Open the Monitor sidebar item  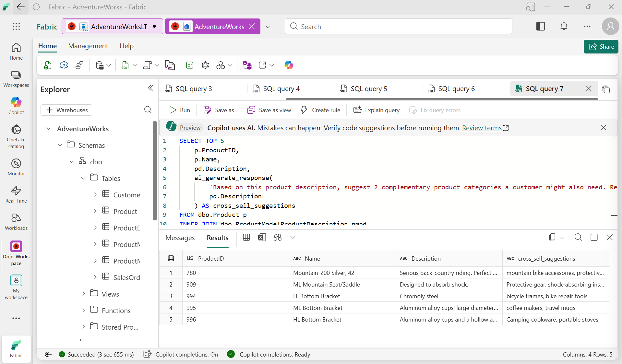click(x=16, y=167)
